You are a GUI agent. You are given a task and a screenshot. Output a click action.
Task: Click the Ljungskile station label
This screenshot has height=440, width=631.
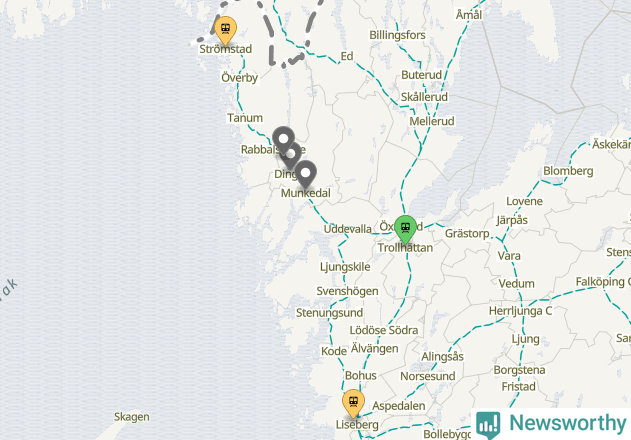click(x=345, y=267)
